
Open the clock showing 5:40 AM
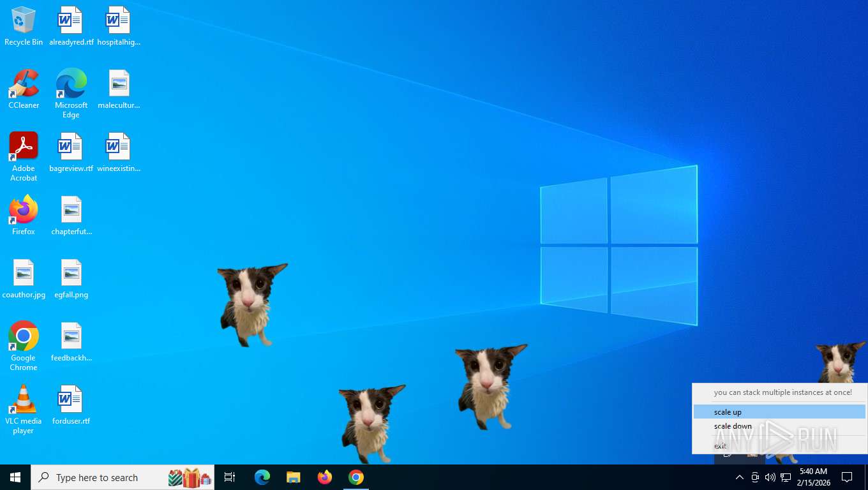(813, 477)
